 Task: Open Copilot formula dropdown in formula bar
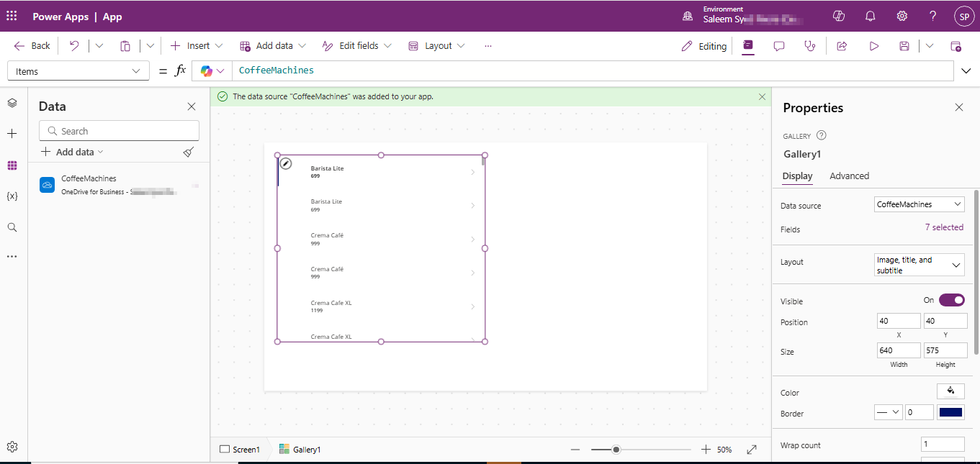(212, 71)
